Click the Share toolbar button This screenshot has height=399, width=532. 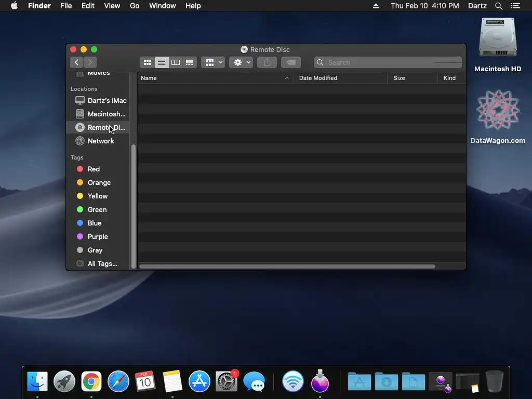(267, 62)
